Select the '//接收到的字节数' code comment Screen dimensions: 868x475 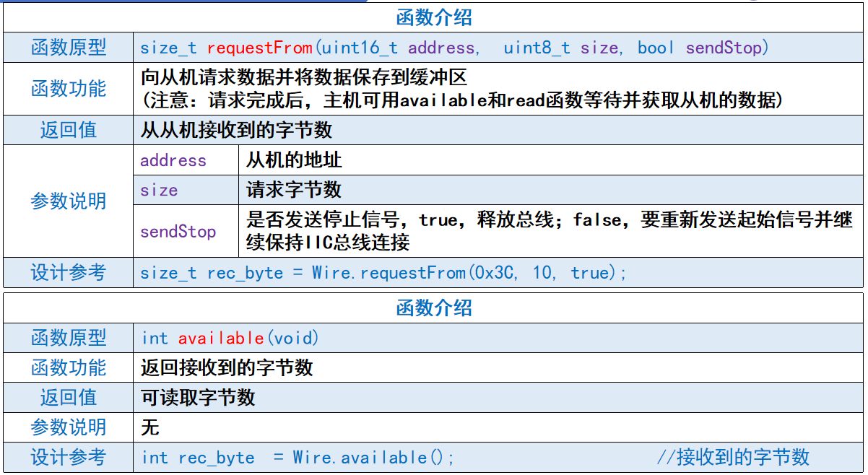tap(732, 457)
